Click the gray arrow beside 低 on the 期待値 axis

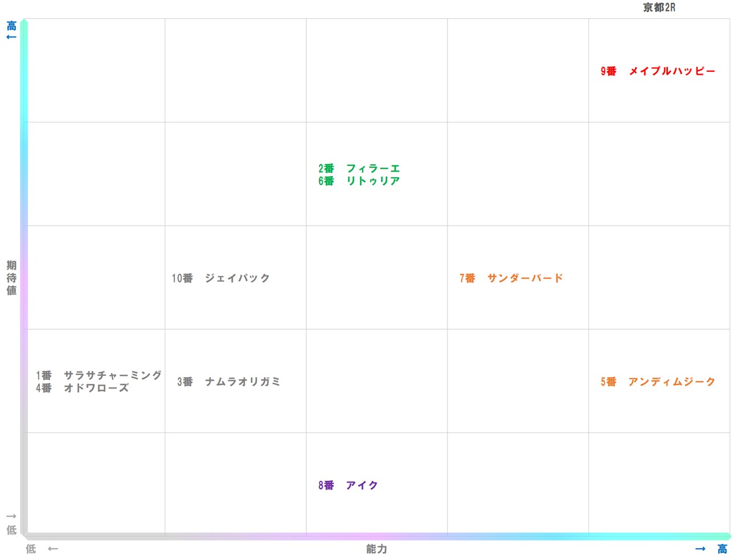[x=11, y=516]
